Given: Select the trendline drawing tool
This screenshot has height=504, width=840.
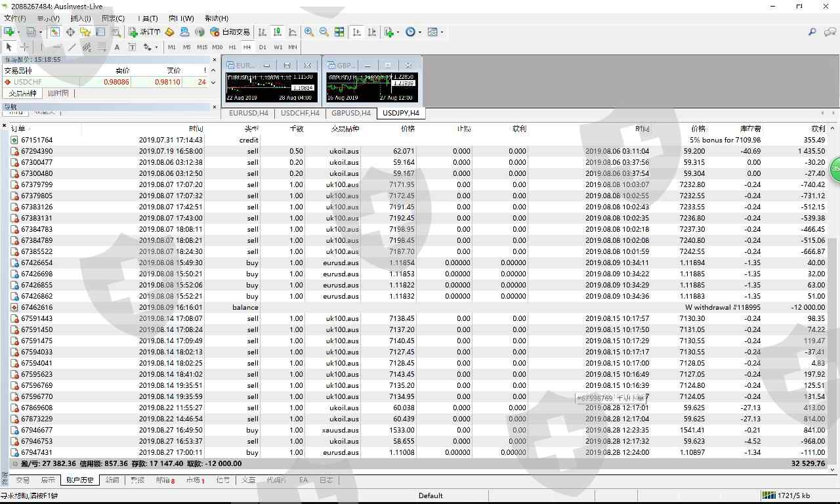Looking at the screenshot, I should (x=72, y=47).
